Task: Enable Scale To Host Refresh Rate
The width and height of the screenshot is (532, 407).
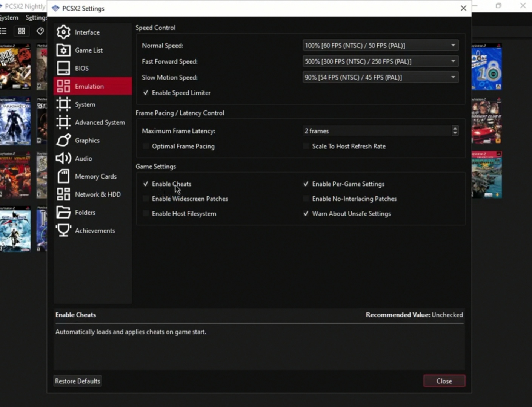Action: coord(306,146)
